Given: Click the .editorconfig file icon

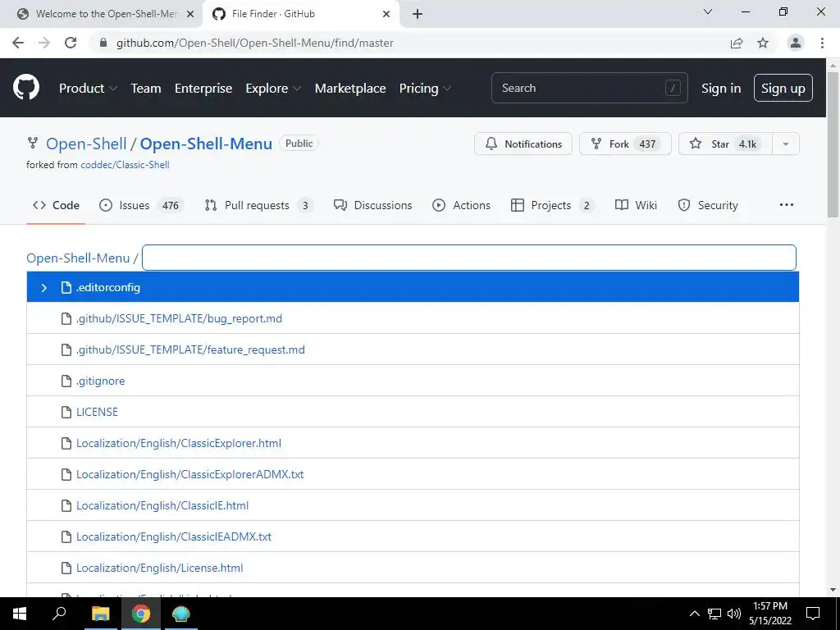Looking at the screenshot, I should click(x=66, y=288).
